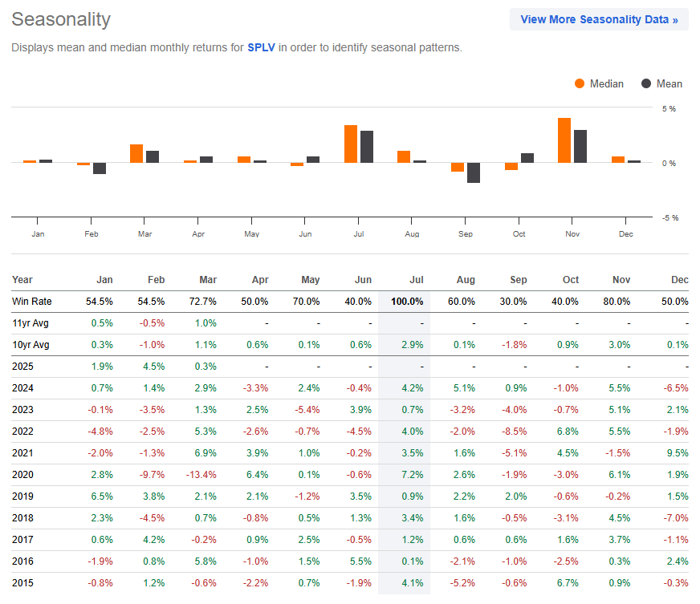Click the Jul column header
This screenshot has height=604, width=700.
[417, 280]
